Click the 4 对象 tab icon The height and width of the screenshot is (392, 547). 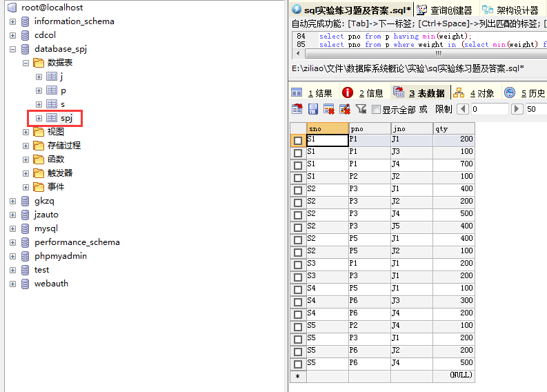pos(459,92)
